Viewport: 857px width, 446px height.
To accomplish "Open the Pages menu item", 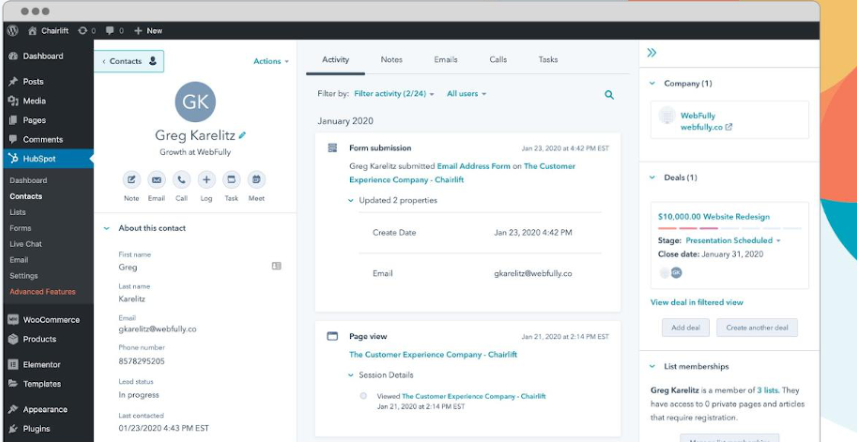I will (x=27, y=120).
